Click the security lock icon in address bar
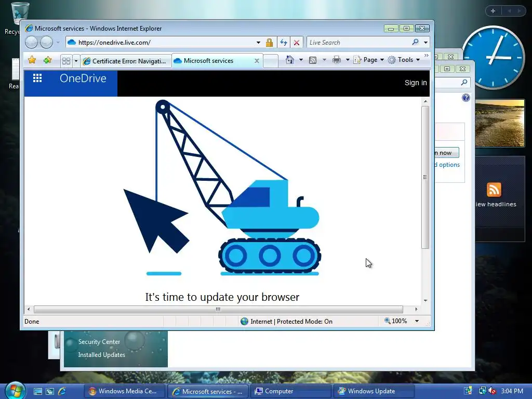The width and height of the screenshot is (532, 399). [x=270, y=43]
